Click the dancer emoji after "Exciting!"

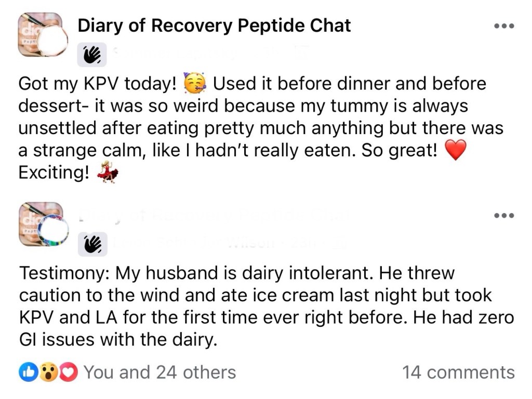(108, 173)
